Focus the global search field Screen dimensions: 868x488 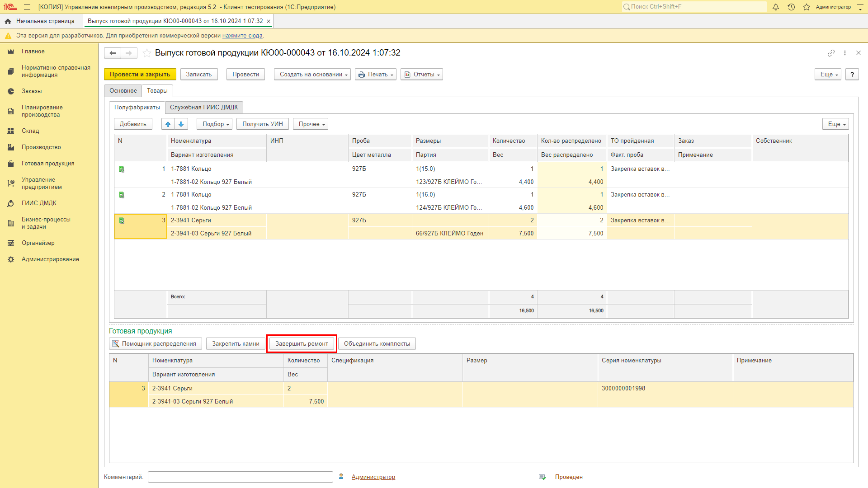coord(694,7)
